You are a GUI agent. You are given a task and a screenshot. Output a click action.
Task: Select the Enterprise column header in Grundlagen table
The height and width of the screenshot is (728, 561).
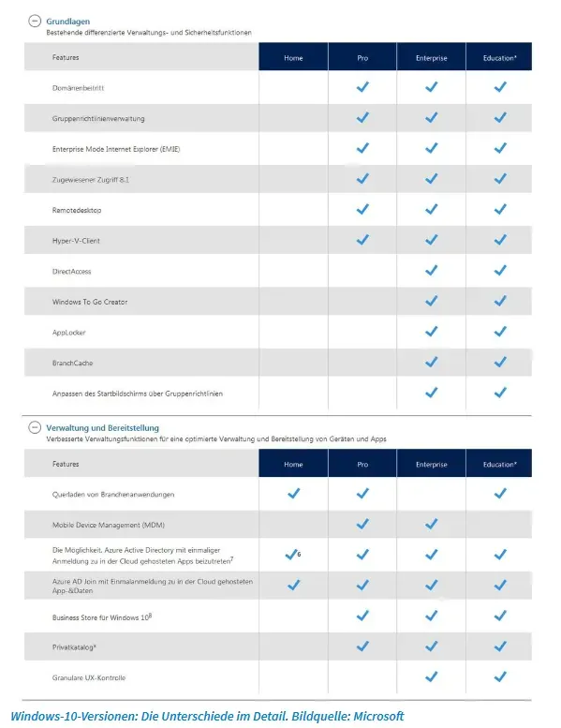coord(431,56)
